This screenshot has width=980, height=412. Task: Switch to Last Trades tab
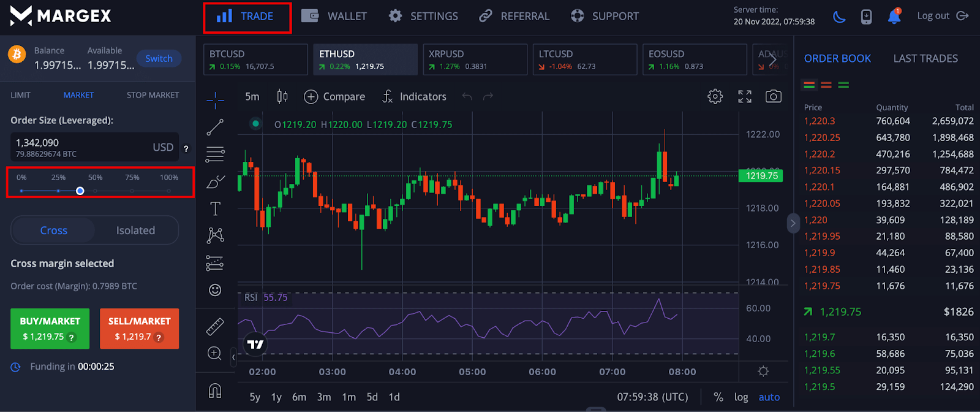[x=925, y=58]
